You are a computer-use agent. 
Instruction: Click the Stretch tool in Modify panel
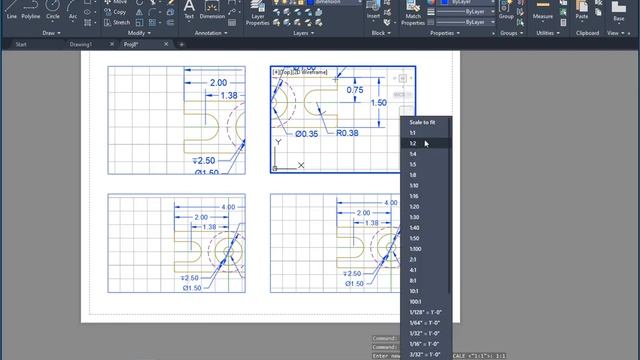pyautogui.click(x=117, y=22)
